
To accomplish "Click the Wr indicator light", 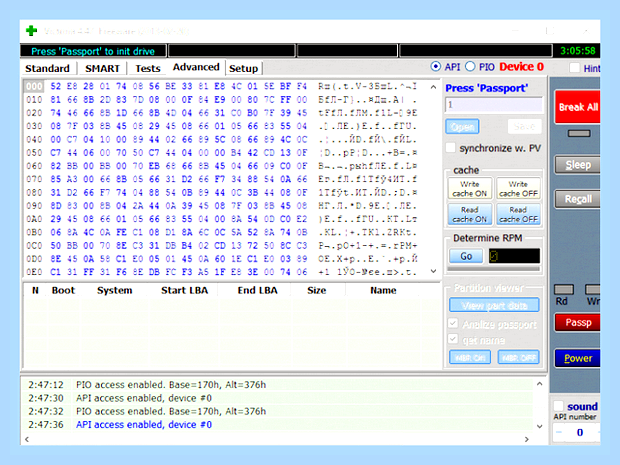I will pyautogui.click(x=592, y=289).
